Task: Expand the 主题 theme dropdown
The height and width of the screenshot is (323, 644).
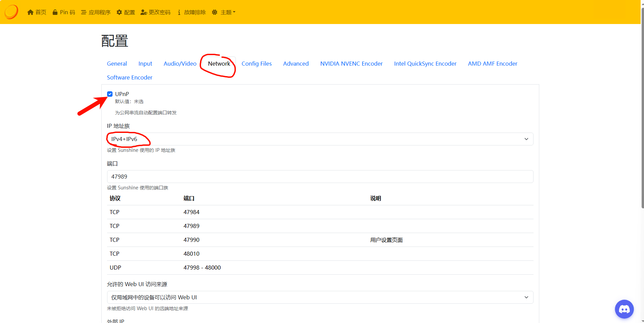Action: (224, 12)
